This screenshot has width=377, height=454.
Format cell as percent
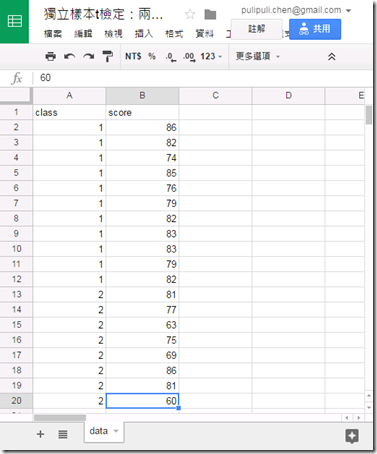tap(152, 56)
